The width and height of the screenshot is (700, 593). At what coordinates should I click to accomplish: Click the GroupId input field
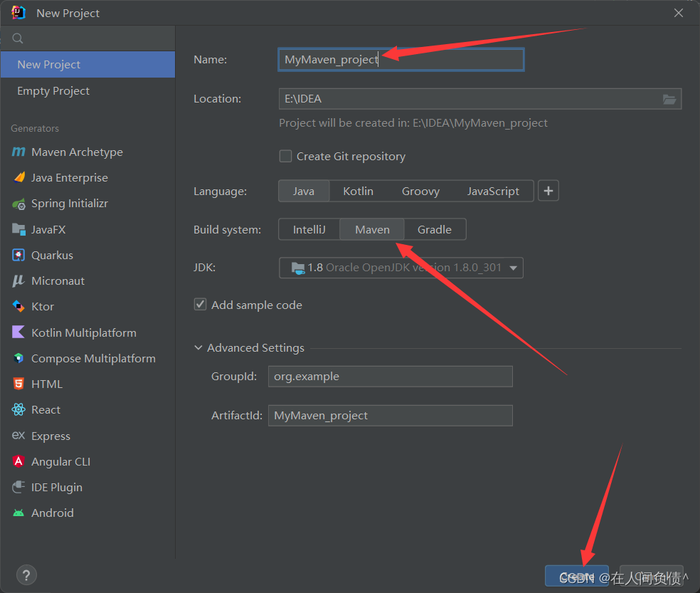point(390,377)
